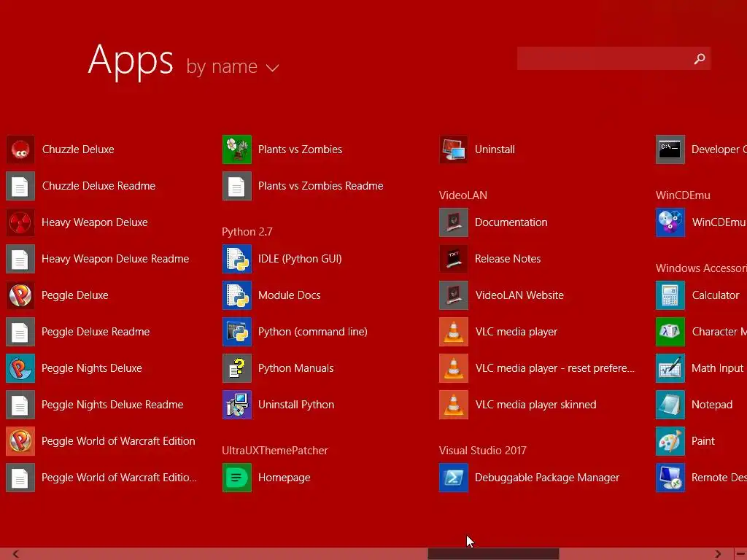Open Debuggable Package Manager icon
Viewport: 747px width, 560px height.
tap(454, 478)
